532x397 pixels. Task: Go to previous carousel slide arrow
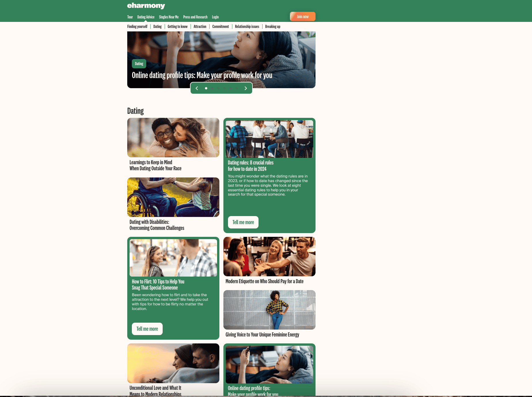coord(197,88)
